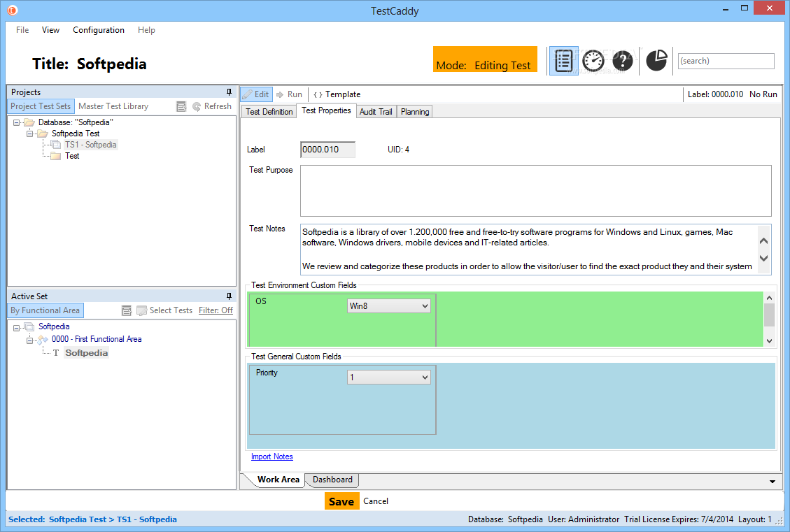Click the list icon beside Select Tests
This screenshot has width=790, height=532.
(x=127, y=310)
